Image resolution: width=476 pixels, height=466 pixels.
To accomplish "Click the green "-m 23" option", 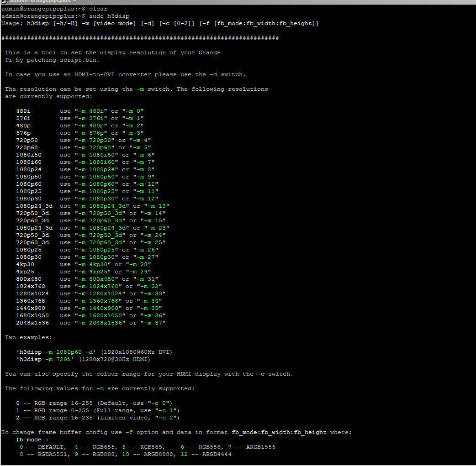I will tap(157, 228).
